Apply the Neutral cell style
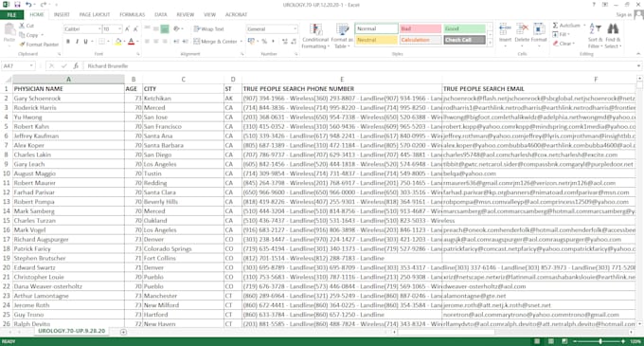 click(x=376, y=40)
